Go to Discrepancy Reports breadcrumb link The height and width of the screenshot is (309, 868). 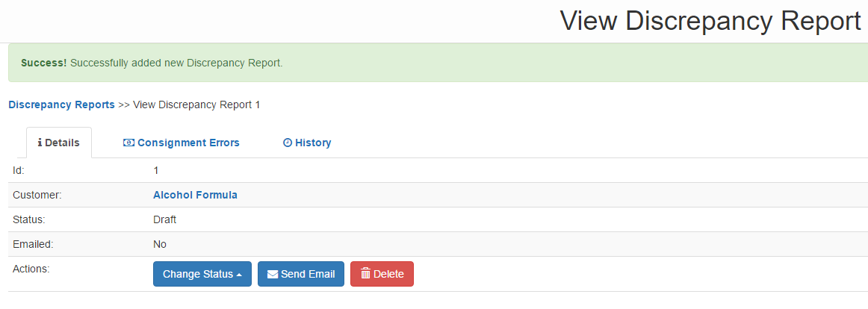[x=61, y=104]
